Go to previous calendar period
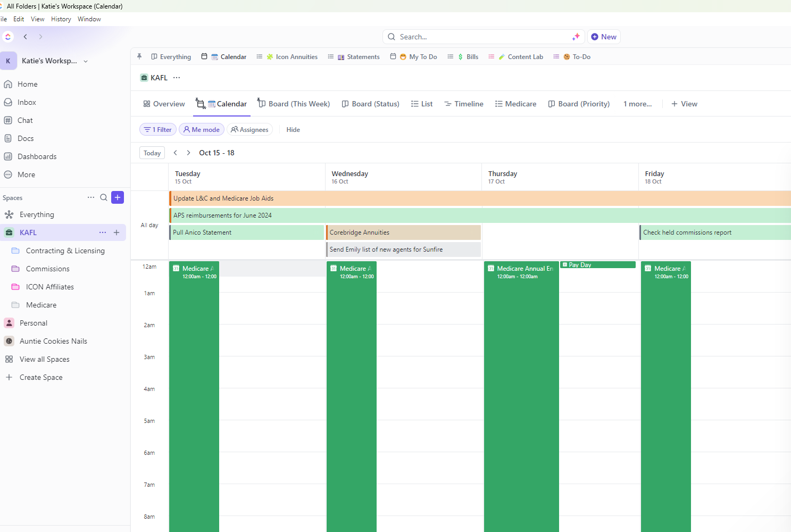 (176, 153)
